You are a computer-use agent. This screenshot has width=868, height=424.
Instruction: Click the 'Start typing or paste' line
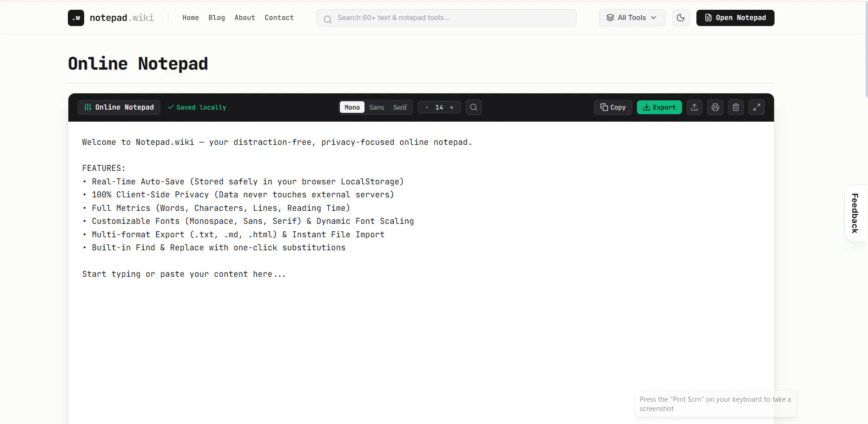coord(184,274)
